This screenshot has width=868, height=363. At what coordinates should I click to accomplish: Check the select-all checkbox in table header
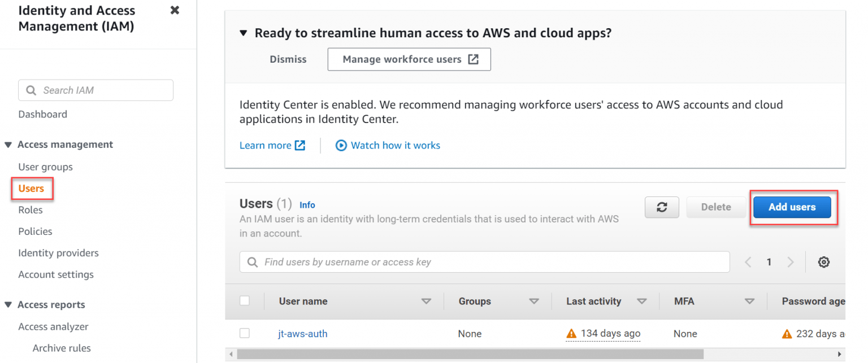tap(245, 301)
